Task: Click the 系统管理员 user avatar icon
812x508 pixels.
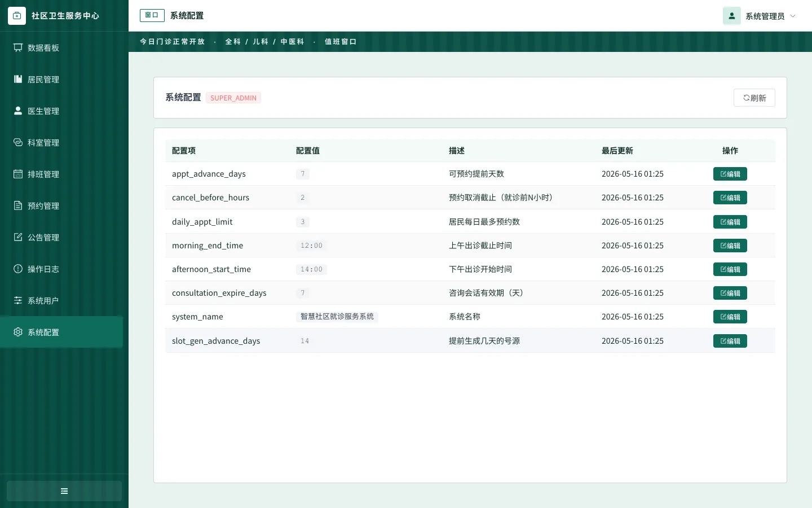Action: [x=732, y=16]
